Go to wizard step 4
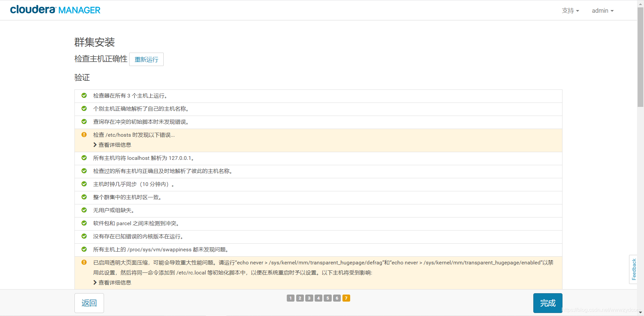 [319, 298]
